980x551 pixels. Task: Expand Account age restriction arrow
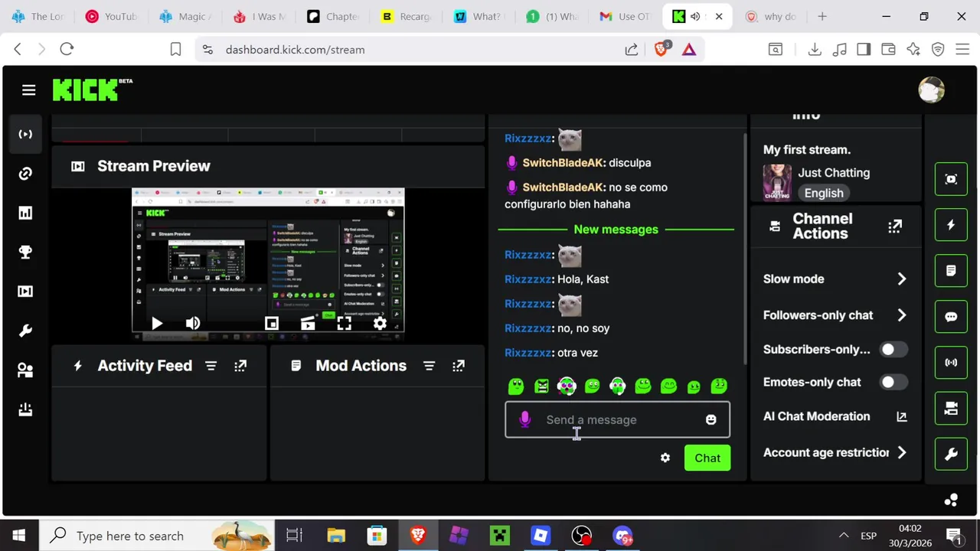tap(901, 452)
